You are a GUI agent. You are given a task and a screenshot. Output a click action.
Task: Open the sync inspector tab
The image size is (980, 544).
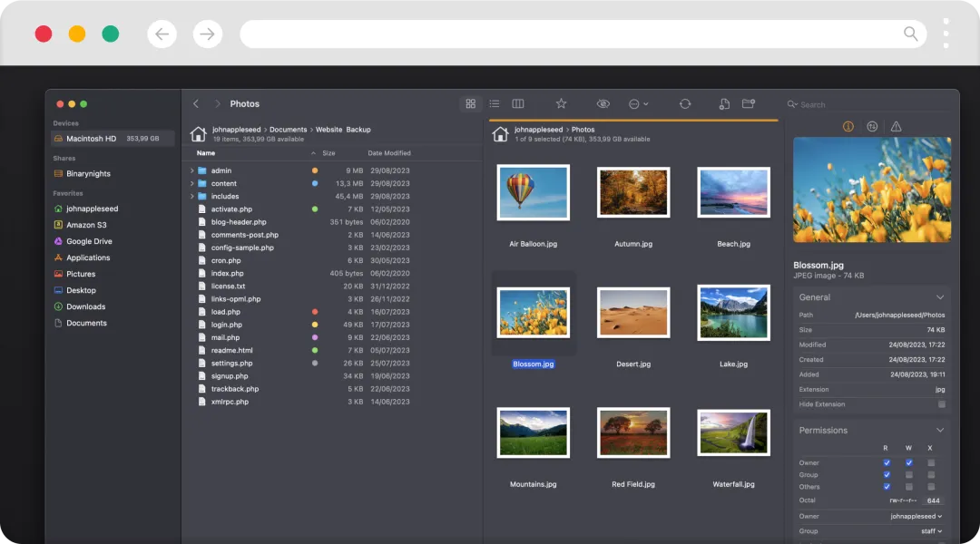pos(872,127)
